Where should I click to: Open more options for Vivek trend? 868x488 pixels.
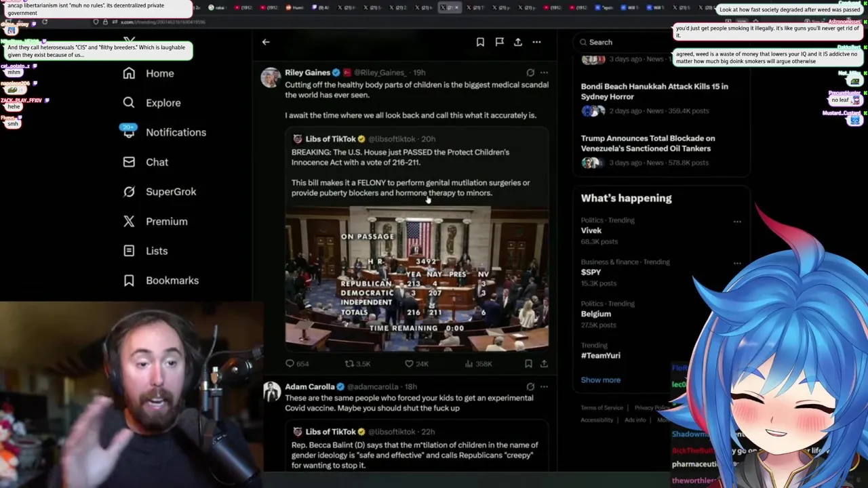(x=737, y=222)
